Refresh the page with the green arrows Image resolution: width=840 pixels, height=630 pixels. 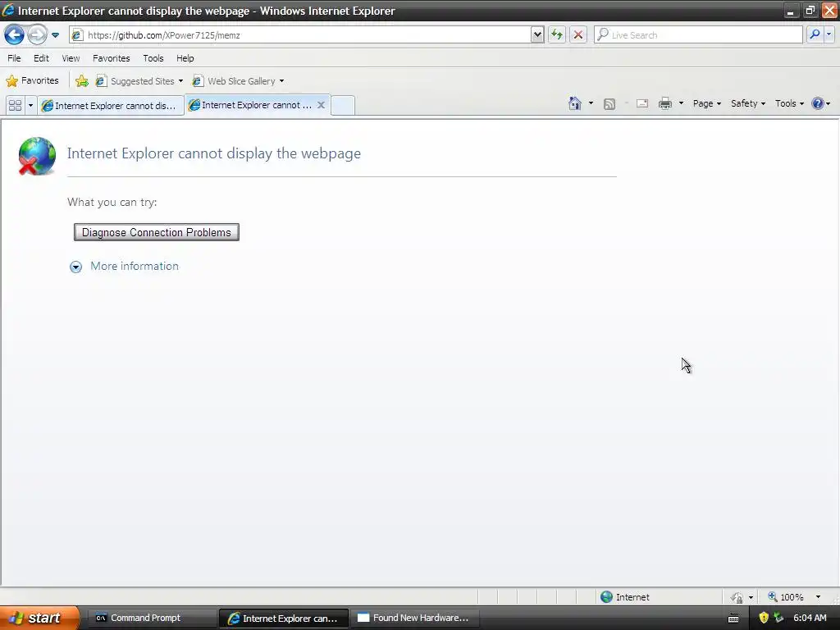click(557, 34)
